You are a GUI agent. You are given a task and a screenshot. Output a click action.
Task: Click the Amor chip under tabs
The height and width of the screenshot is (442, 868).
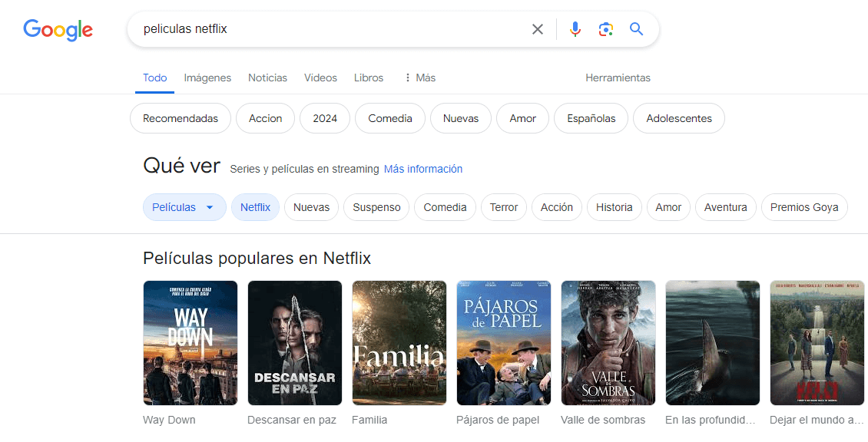tap(522, 118)
